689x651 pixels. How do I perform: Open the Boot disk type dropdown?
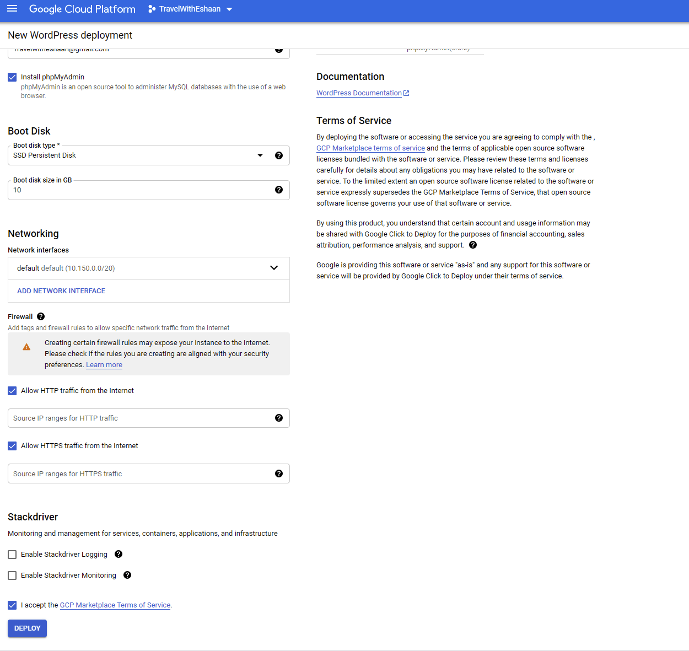(149, 155)
